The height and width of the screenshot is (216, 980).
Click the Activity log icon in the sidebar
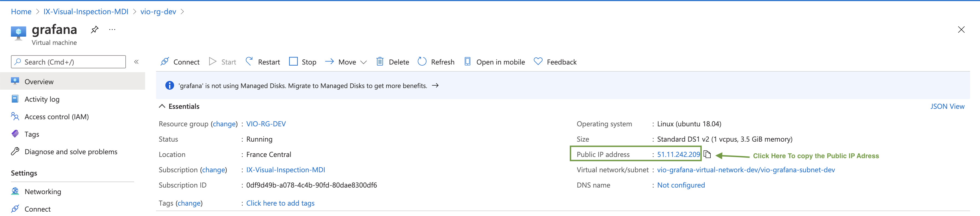[x=15, y=99]
